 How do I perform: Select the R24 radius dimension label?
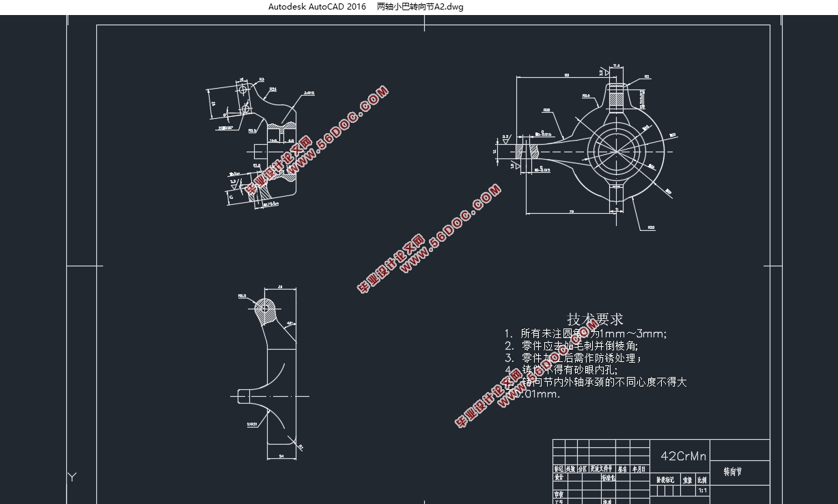tap(273, 89)
